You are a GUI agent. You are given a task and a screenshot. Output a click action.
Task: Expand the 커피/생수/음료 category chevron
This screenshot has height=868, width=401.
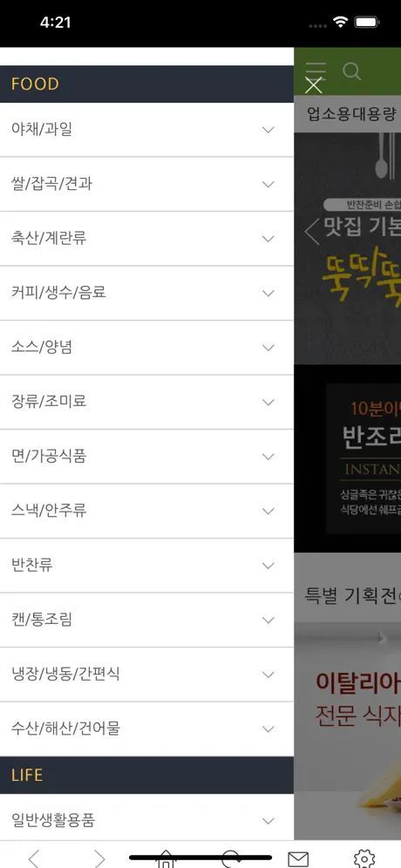pyautogui.click(x=268, y=294)
